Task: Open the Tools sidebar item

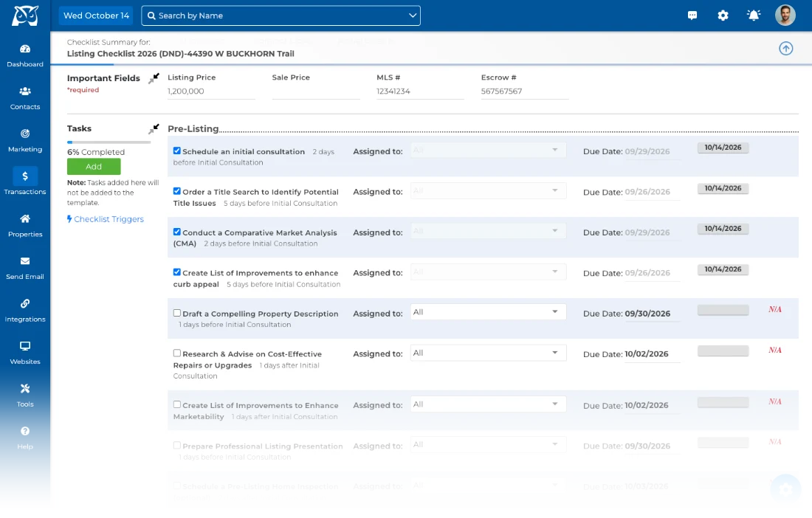Action: (x=25, y=396)
